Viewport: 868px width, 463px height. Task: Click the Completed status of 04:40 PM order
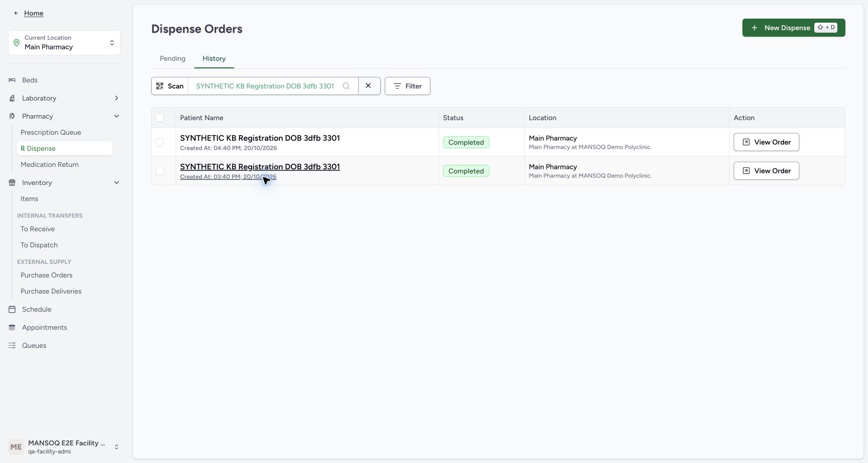pyautogui.click(x=466, y=142)
